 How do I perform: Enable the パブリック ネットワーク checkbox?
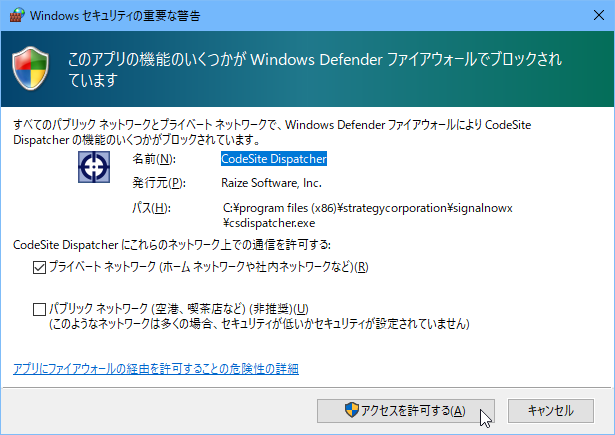pos(40,308)
